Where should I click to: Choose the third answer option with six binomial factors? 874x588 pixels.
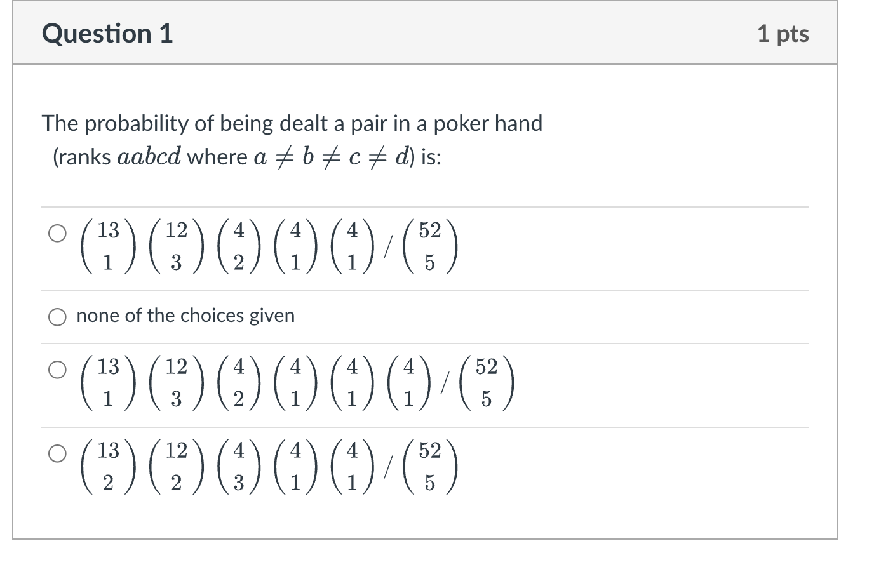point(58,369)
